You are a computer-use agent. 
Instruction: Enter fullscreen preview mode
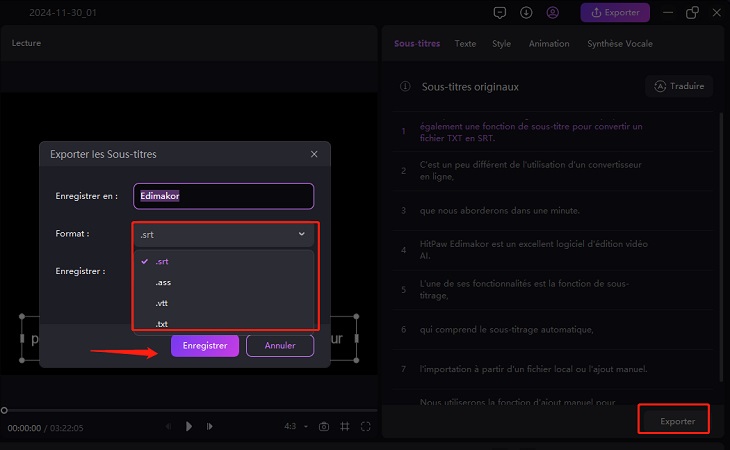click(x=365, y=426)
